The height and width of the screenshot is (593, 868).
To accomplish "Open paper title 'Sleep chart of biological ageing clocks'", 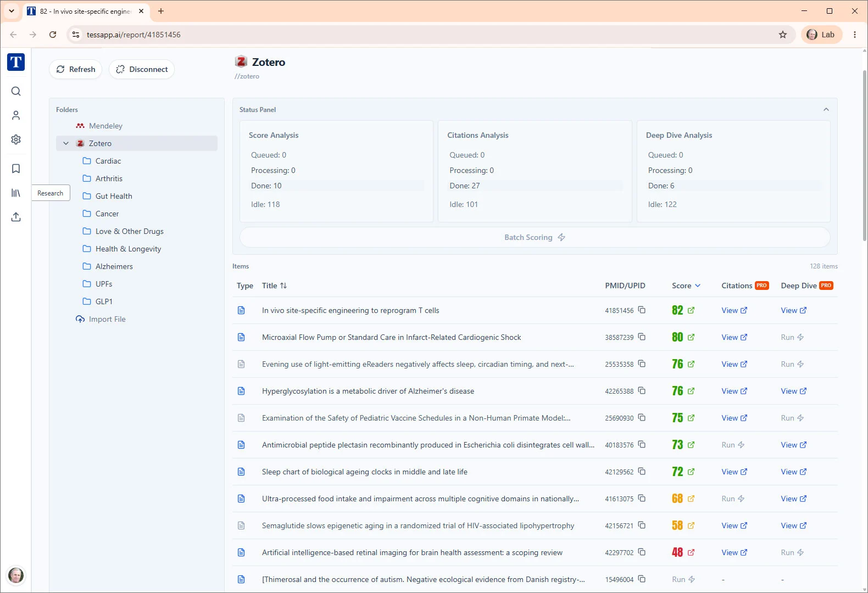I will (365, 472).
